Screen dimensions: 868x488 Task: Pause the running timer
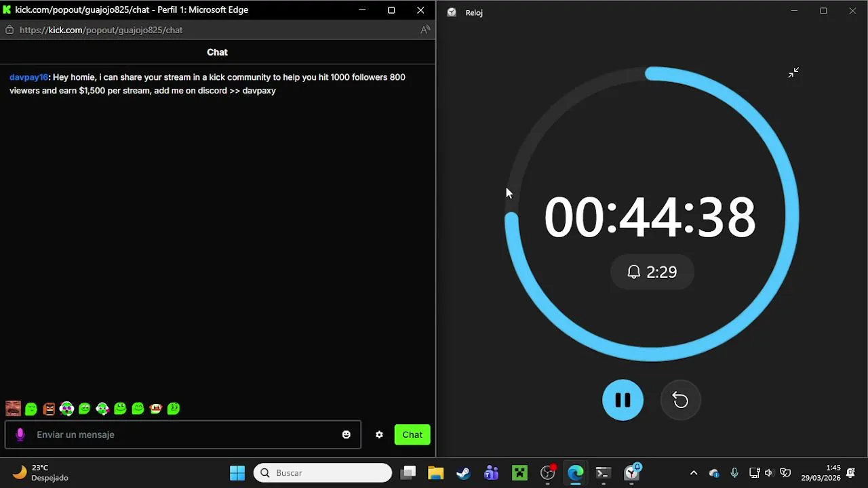click(x=623, y=400)
